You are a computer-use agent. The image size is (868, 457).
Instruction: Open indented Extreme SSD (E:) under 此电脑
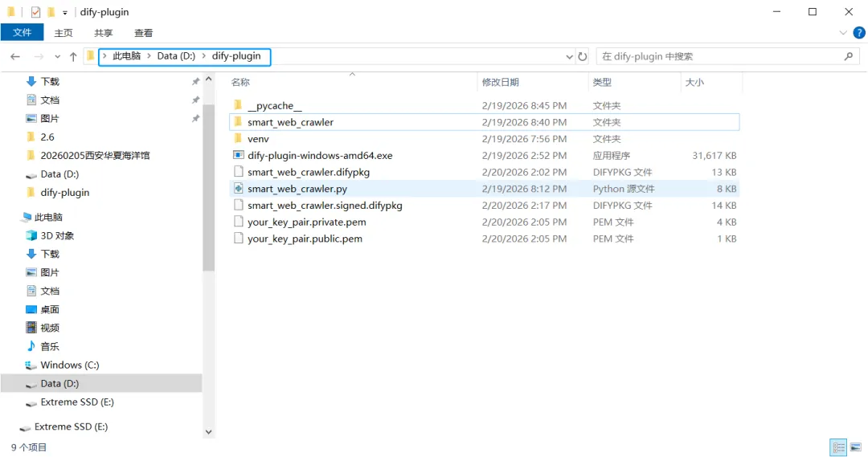tap(77, 402)
